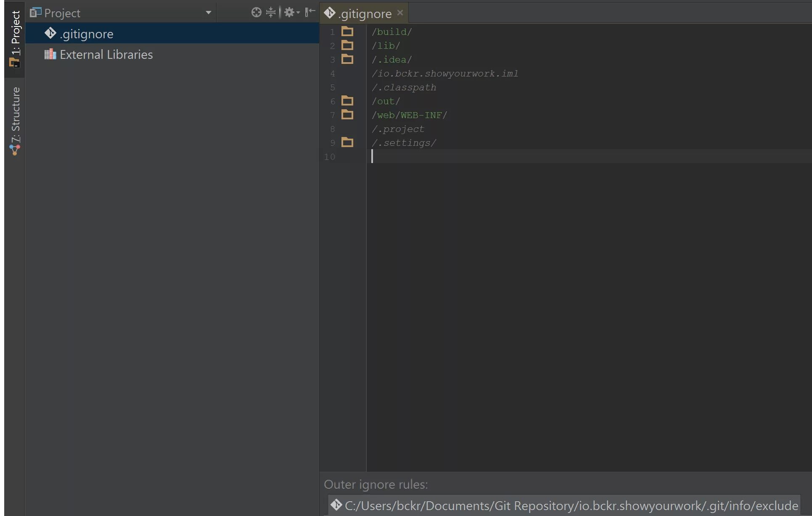Click the External Libraries books icon

pos(50,54)
